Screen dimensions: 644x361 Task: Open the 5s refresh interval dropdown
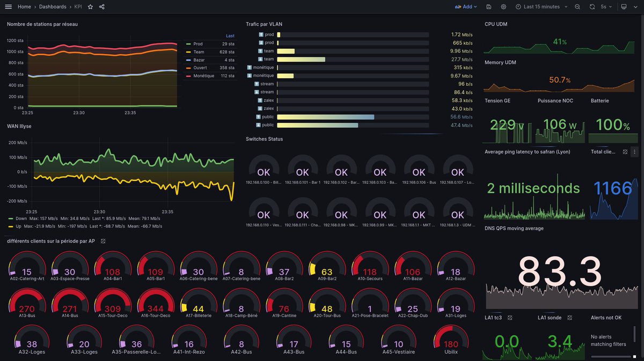[606, 7]
